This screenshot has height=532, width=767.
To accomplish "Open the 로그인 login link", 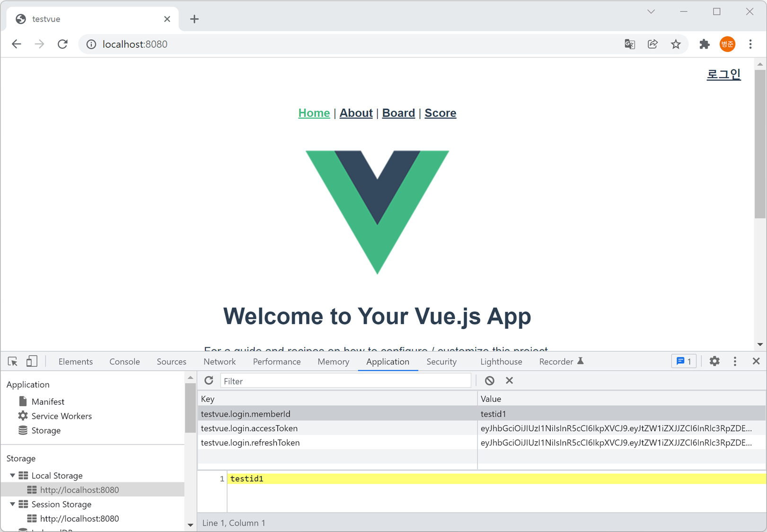I will click(723, 74).
